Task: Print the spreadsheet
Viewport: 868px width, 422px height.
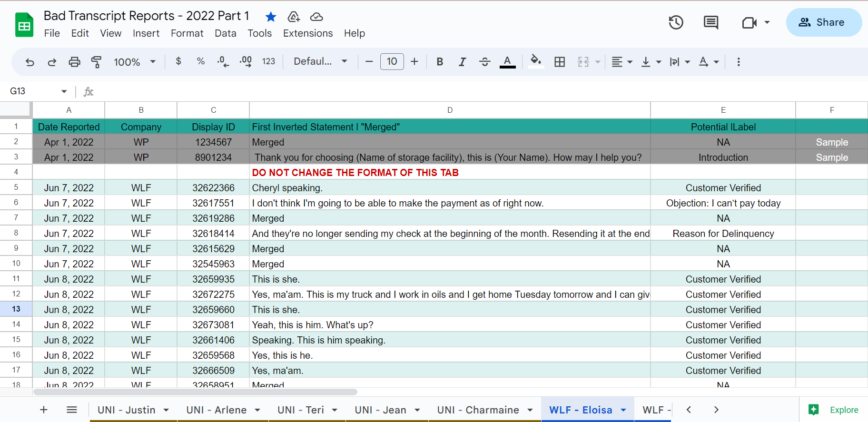Action: pyautogui.click(x=74, y=62)
